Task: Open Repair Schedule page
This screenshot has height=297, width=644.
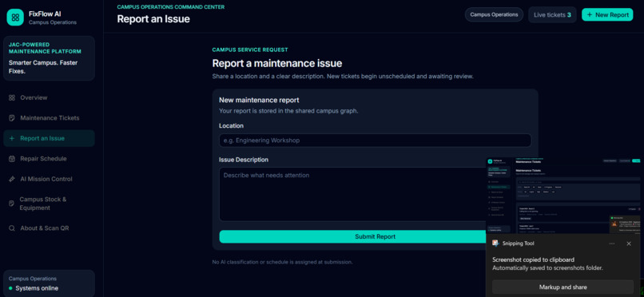Action: point(49,159)
